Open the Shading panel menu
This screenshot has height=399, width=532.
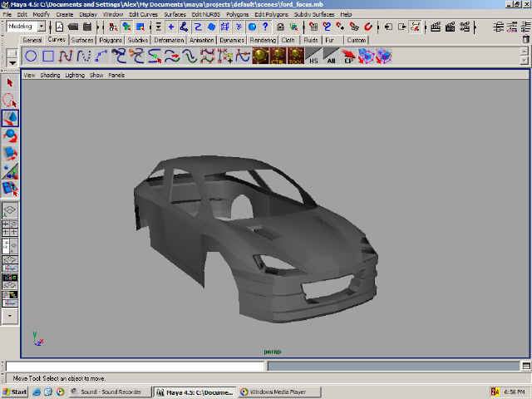51,75
